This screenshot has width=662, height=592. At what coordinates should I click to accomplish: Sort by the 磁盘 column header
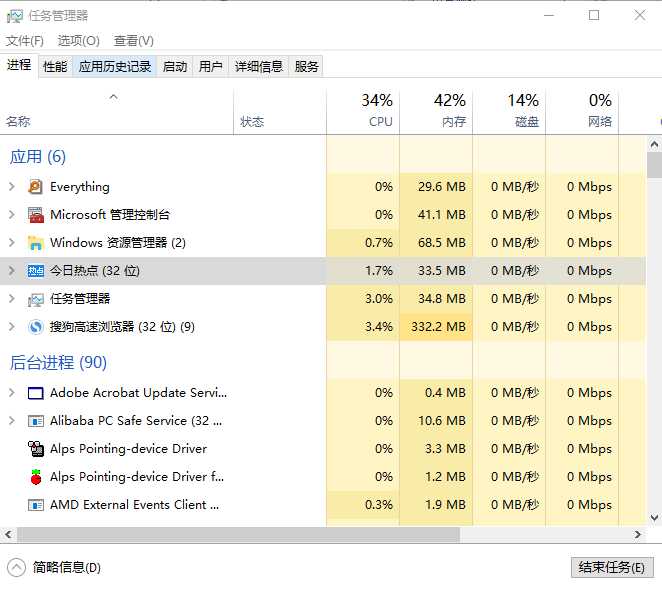(x=509, y=111)
